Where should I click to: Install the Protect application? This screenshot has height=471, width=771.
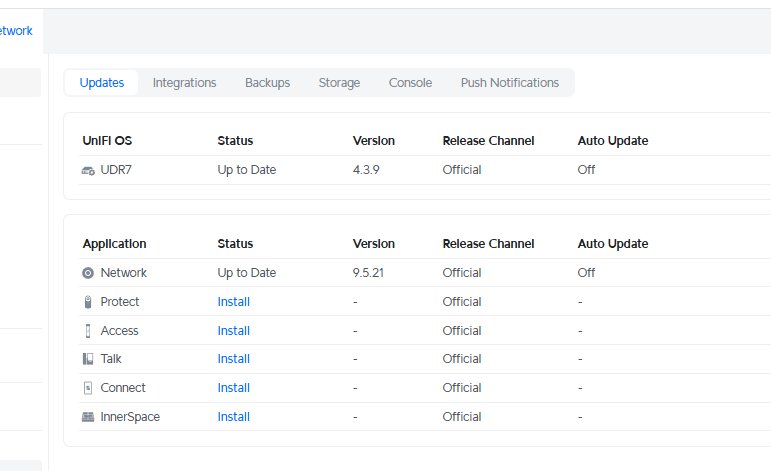pyautogui.click(x=233, y=302)
